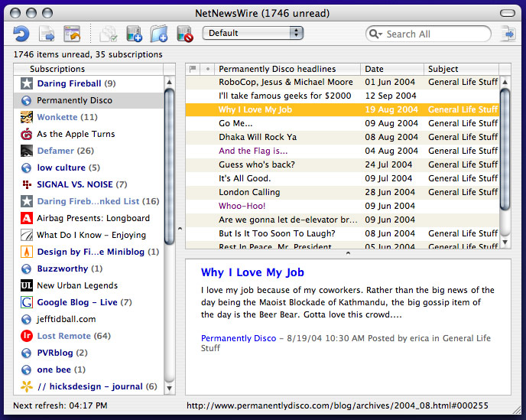Select headline 'Guess who's back?'
The image size is (526, 420).
pyautogui.click(x=343, y=164)
